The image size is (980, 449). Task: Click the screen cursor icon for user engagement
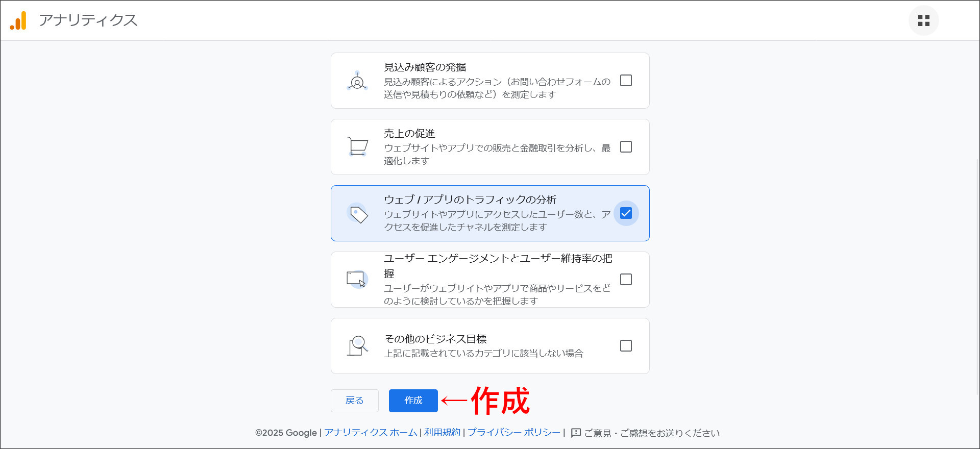[x=357, y=280]
